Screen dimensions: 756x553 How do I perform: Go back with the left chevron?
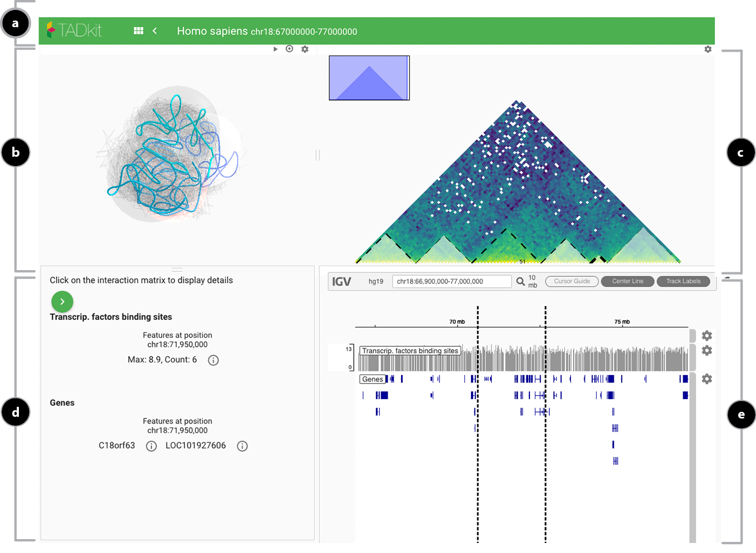pyautogui.click(x=155, y=31)
